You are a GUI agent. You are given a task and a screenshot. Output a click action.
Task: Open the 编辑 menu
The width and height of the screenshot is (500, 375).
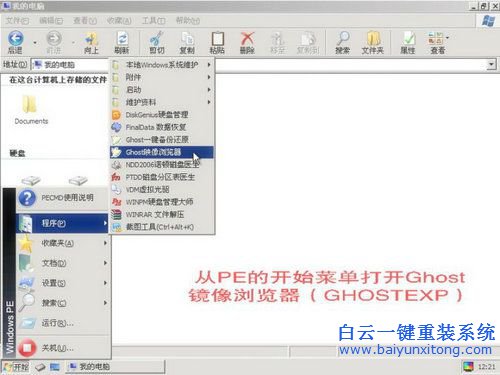[x=51, y=21]
